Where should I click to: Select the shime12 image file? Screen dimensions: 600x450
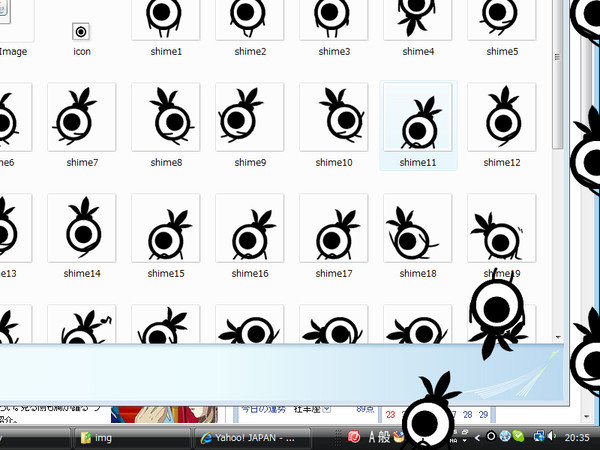click(x=502, y=117)
